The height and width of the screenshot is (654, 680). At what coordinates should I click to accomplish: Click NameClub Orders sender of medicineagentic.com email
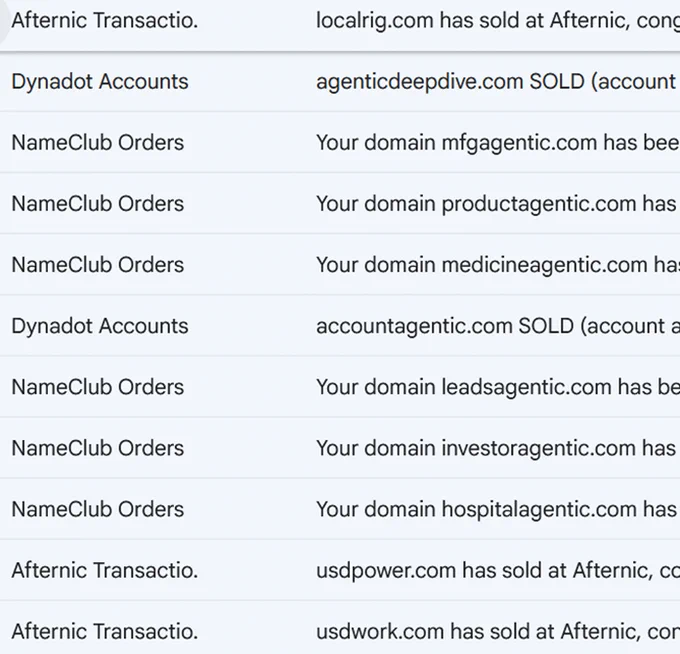[98, 265]
